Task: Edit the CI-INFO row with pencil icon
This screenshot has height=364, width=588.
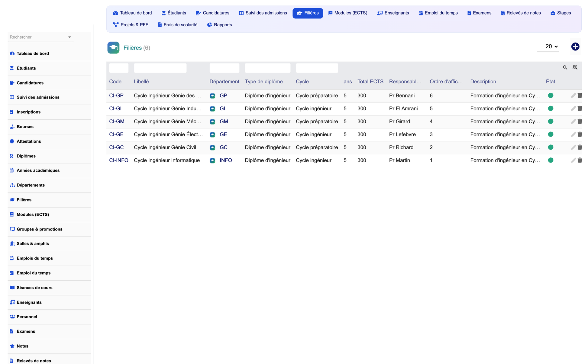Action: (x=573, y=160)
